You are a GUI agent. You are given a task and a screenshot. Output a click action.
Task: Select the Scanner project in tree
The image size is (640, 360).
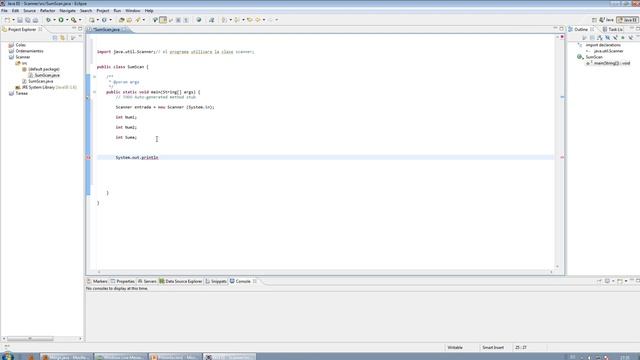(x=22, y=57)
